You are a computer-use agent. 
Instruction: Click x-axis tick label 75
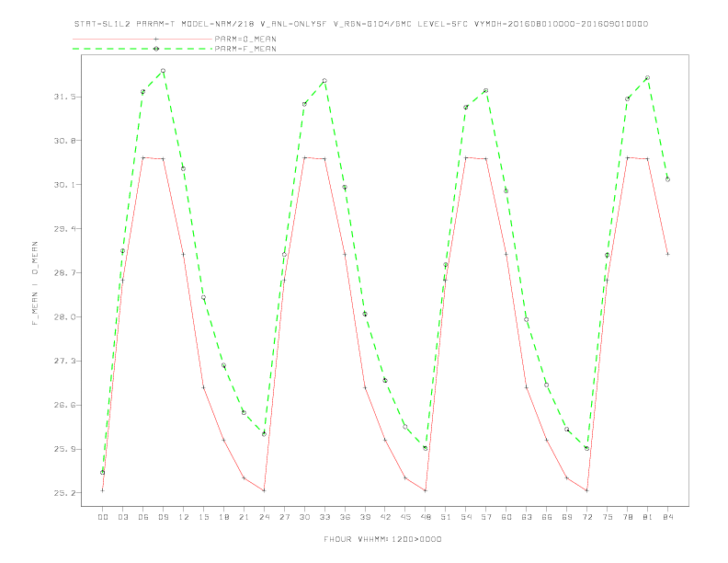tap(608, 517)
